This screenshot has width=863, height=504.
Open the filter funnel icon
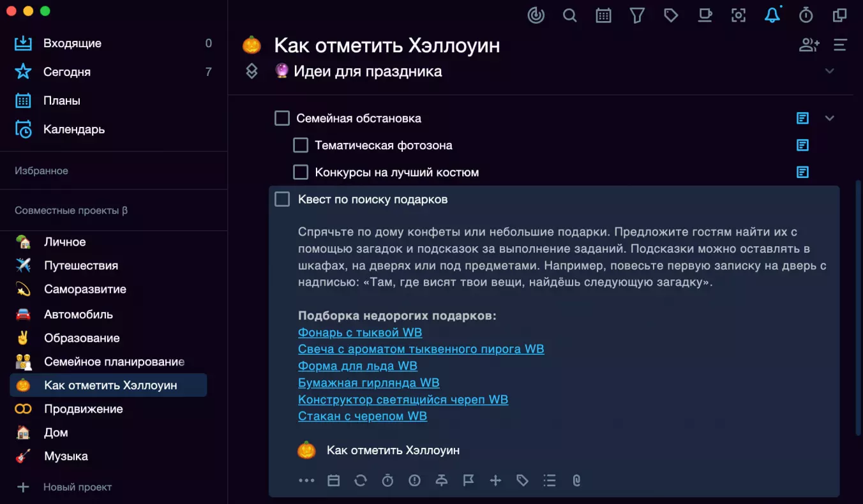click(637, 15)
